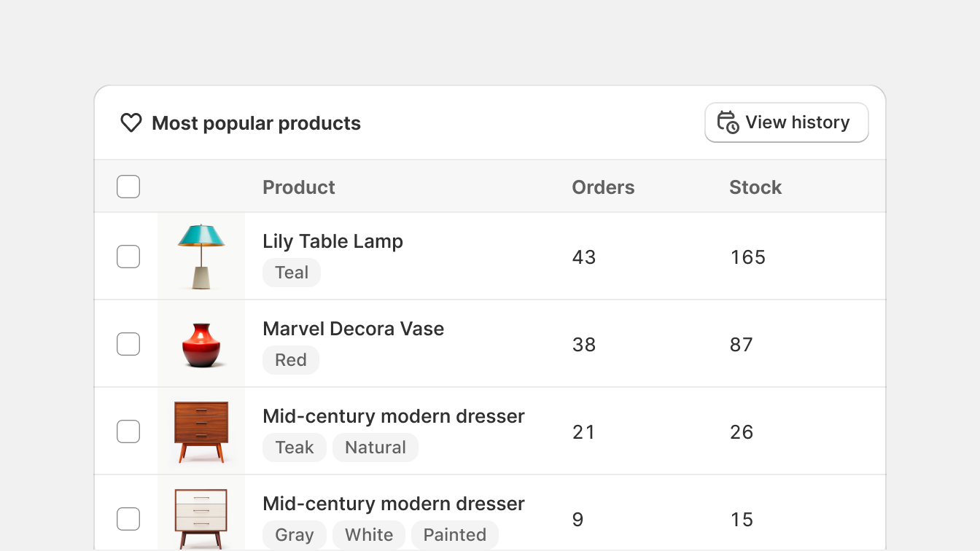Click the Teal tag badge
Image resolution: width=980 pixels, height=551 pixels.
tap(292, 273)
